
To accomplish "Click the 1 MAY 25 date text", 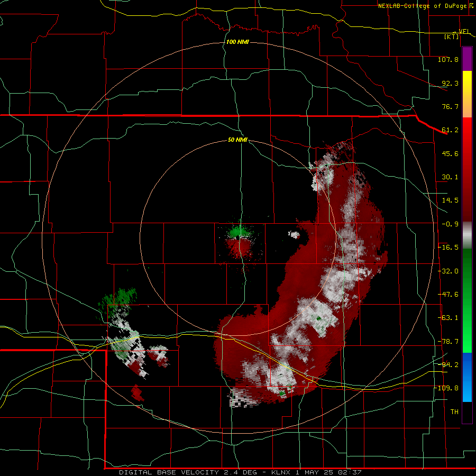I will click(x=315, y=472).
